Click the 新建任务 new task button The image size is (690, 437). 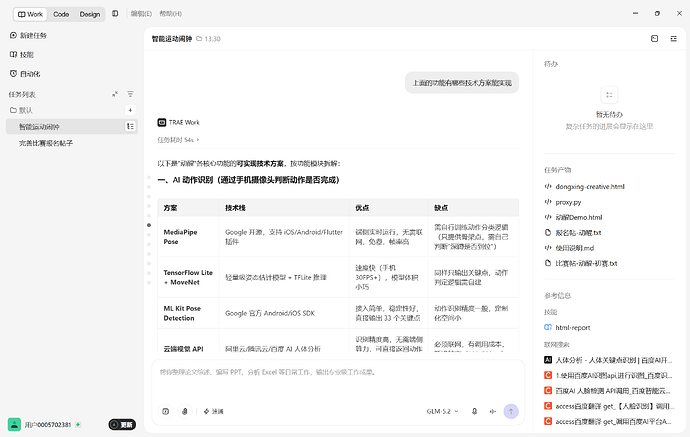click(x=29, y=35)
